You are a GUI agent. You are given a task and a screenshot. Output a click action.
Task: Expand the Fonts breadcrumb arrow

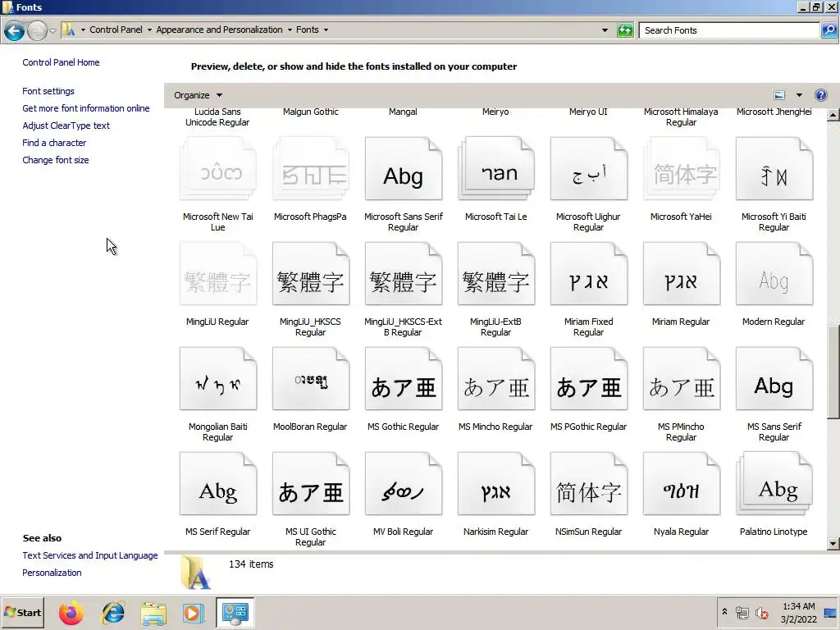click(326, 30)
